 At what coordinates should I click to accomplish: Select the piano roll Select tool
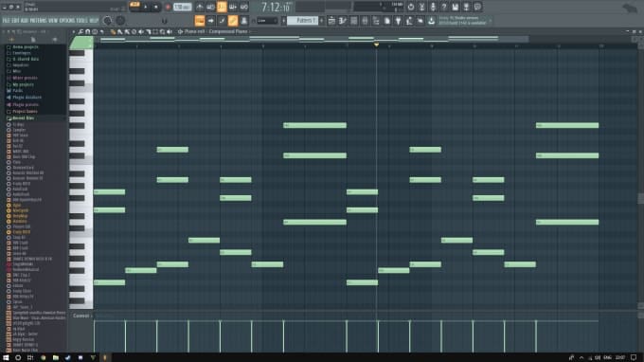click(x=155, y=31)
